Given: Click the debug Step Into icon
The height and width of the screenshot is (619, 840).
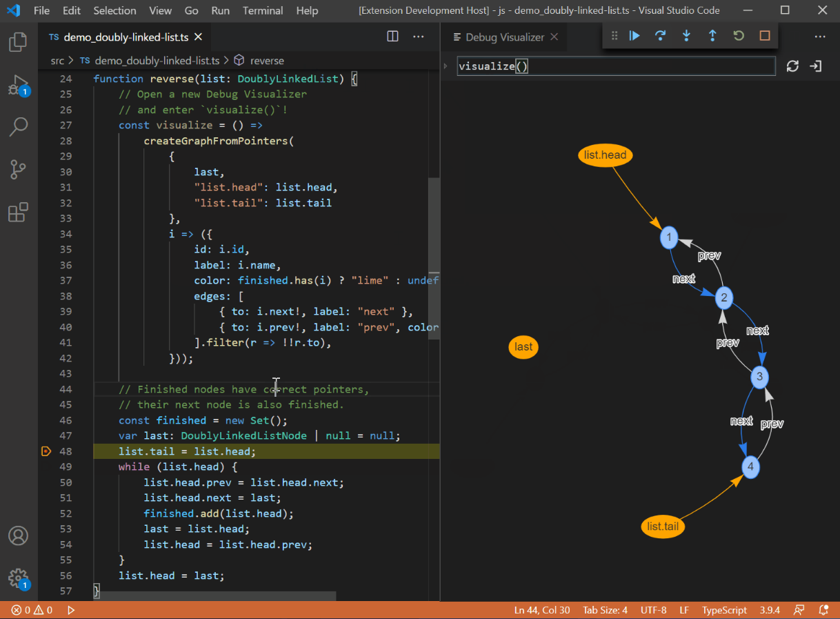Looking at the screenshot, I should coord(686,36).
